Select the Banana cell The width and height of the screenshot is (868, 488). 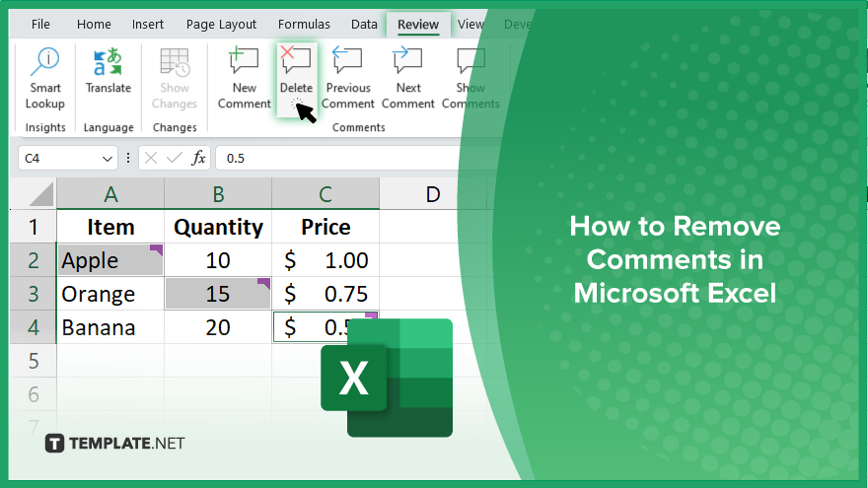tap(110, 327)
